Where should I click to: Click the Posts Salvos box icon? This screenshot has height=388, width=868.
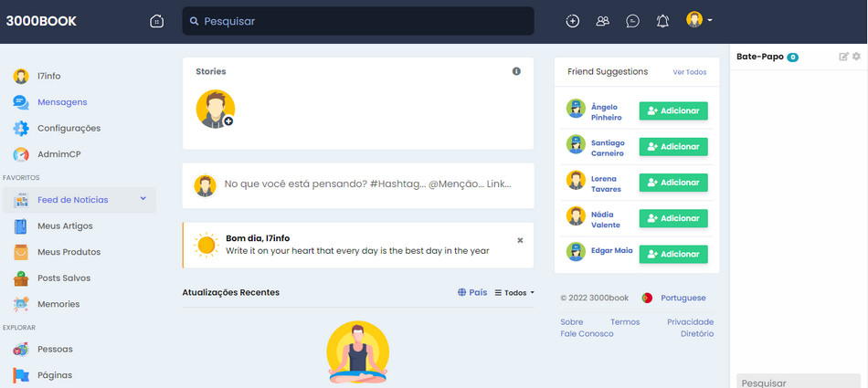tap(21, 278)
